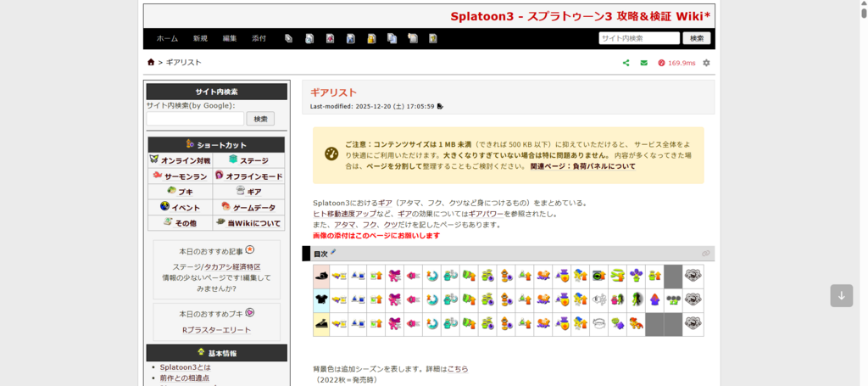Click the Google site search input in sidebar
Image resolution: width=868 pixels, height=386 pixels.
[195, 119]
